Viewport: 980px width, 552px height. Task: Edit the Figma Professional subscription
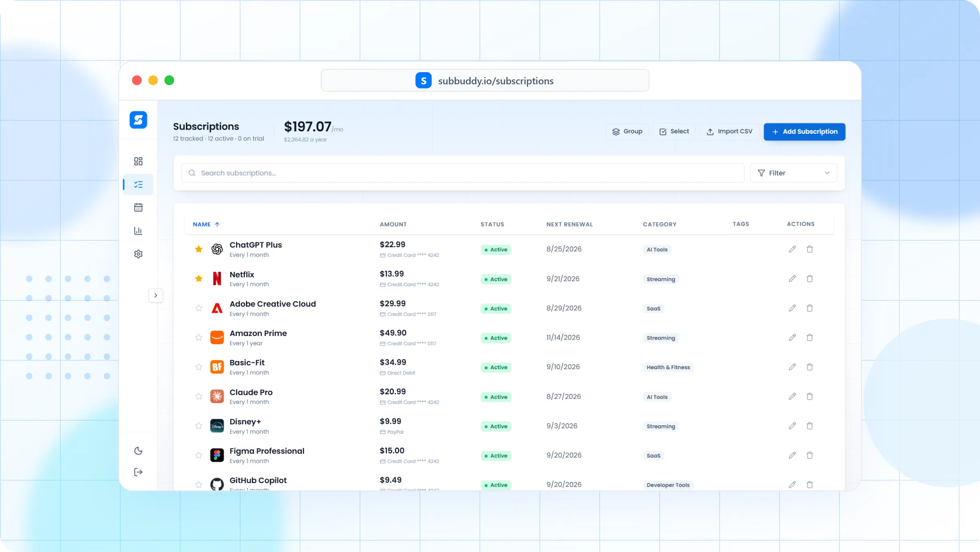[793, 456]
